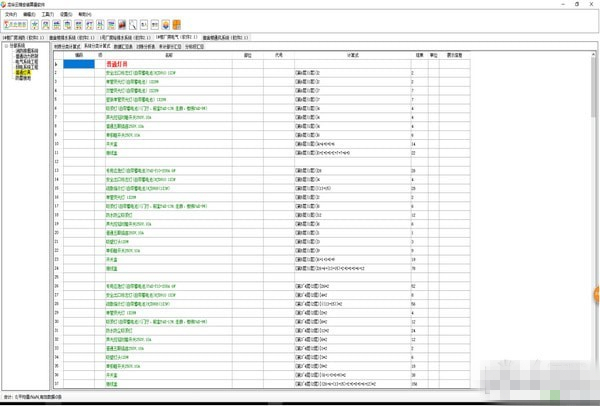
Task: Switch to the 1#厂房电气 document tab
Action: (x=176, y=38)
